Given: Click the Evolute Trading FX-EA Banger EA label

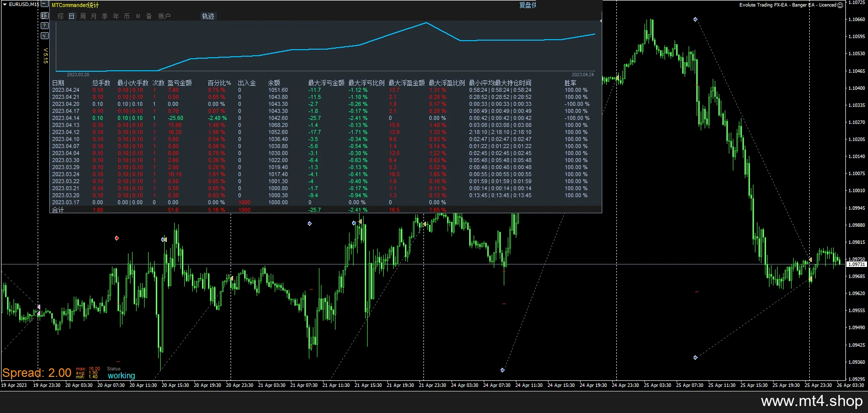Looking at the screenshot, I should [788, 5].
